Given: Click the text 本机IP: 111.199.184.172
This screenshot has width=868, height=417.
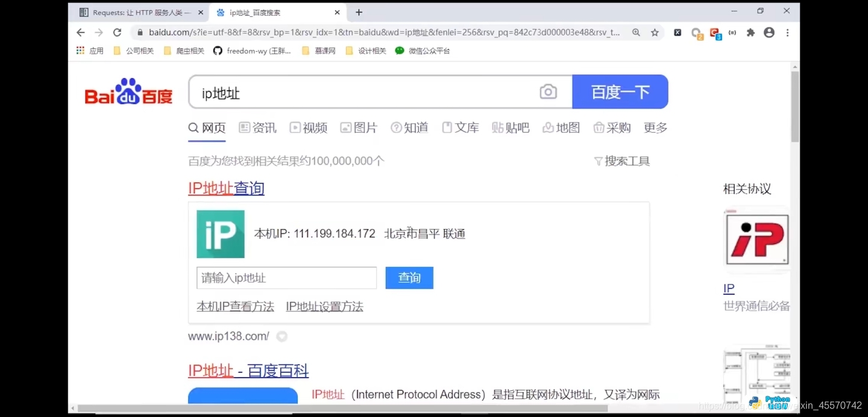Looking at the screenshot, I should click(315, 234).
